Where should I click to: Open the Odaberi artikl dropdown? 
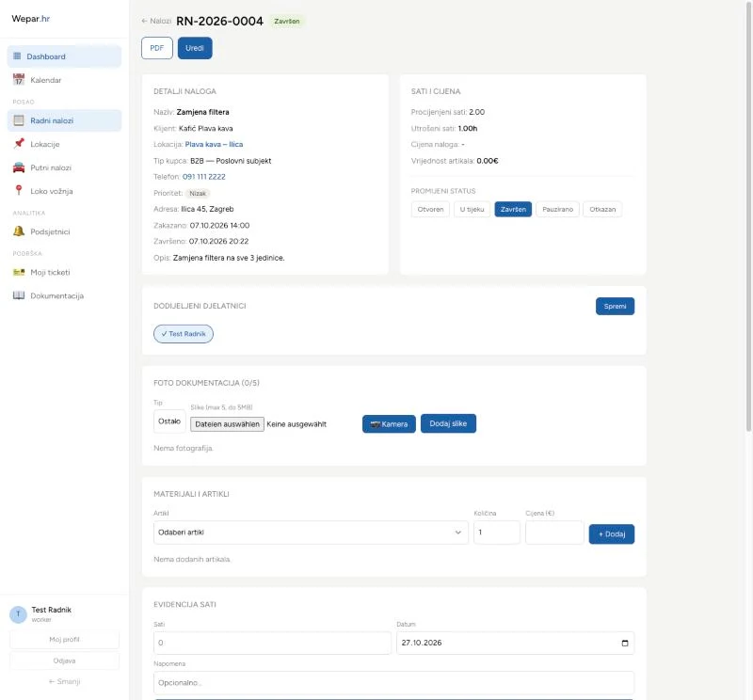click(x=311, y=533)
